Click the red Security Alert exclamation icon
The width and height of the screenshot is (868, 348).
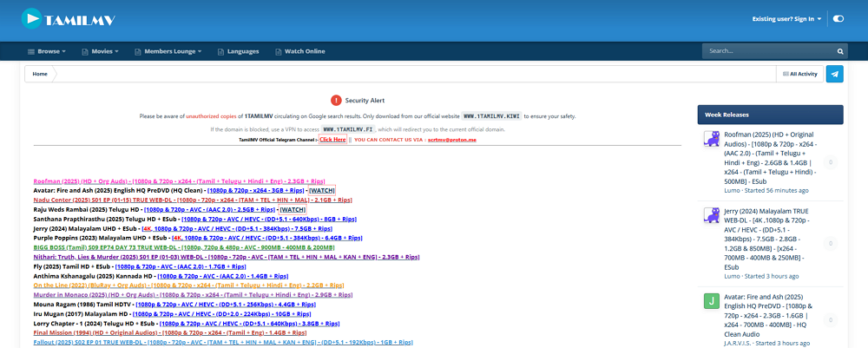click(x=336, y=101)
